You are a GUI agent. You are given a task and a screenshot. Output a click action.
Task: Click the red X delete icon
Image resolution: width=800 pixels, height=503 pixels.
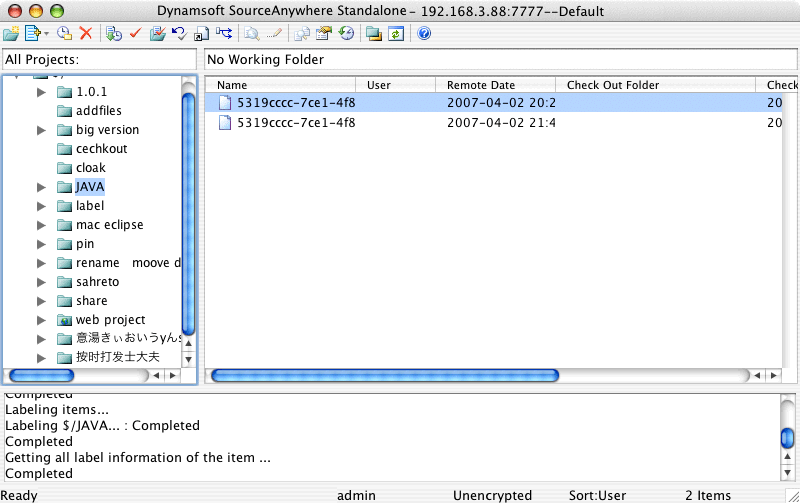pos(86,33)
